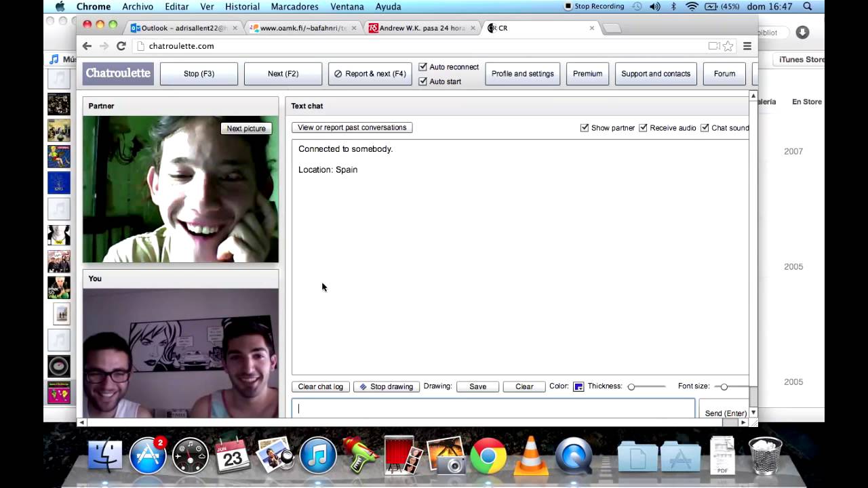Open the Editar menu
The image size is (868, 488).
point(177,7)
